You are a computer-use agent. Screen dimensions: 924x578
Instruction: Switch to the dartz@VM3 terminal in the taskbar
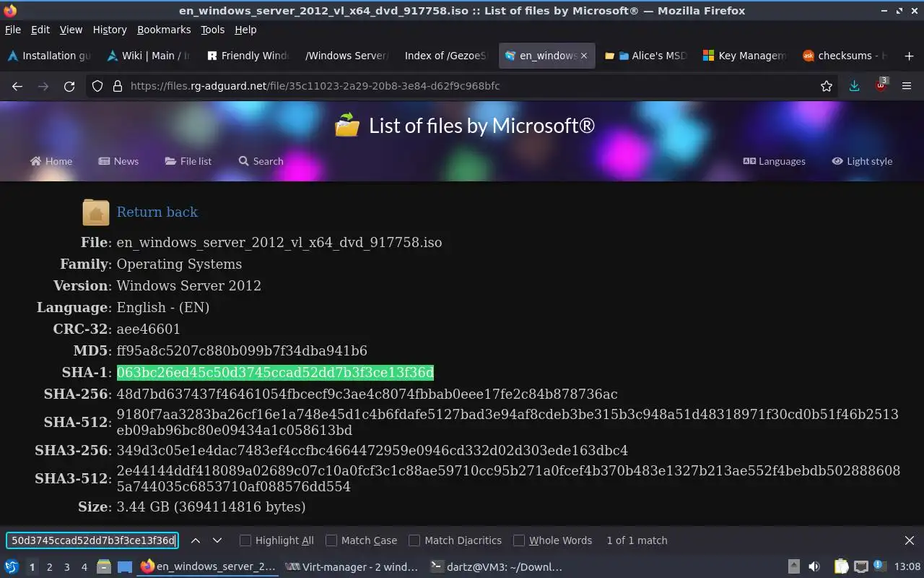496,567
